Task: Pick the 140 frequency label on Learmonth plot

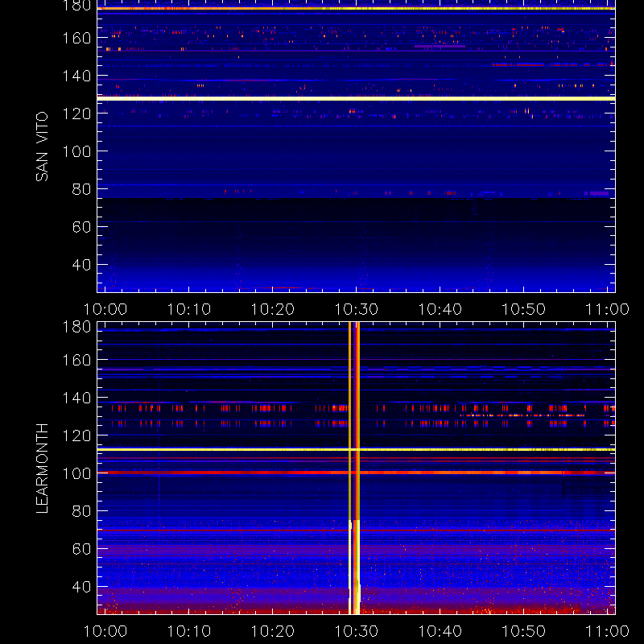Action: 76,398
